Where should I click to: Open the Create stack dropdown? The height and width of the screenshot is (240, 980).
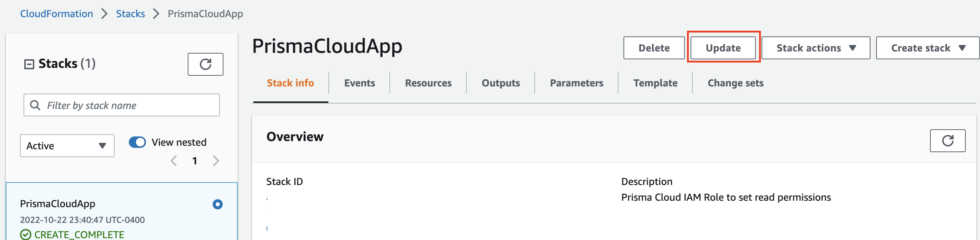[x=928, y=48]
